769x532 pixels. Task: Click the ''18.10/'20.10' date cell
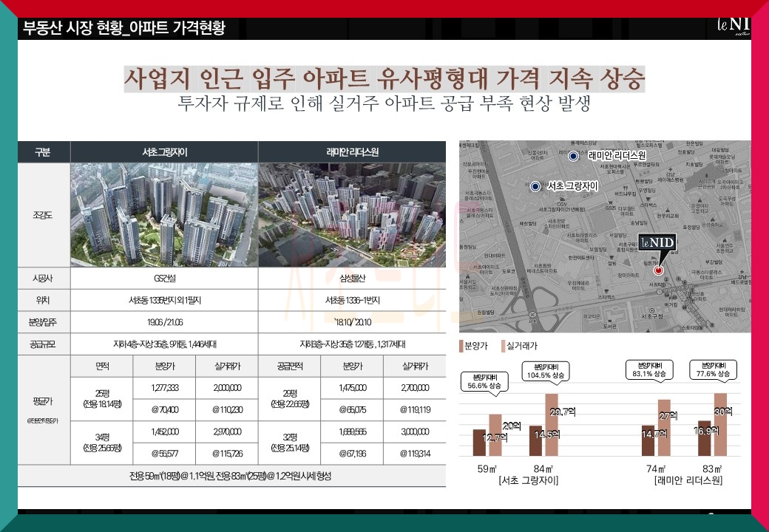[352, 322]
